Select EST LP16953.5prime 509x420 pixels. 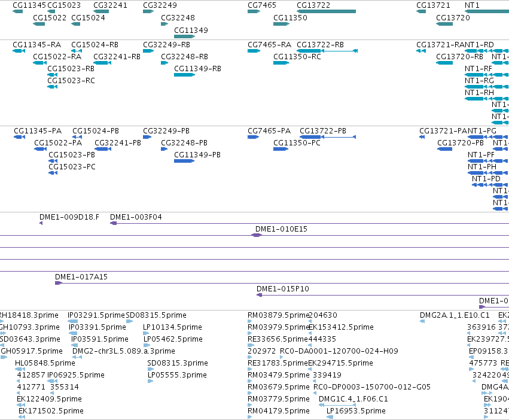click(x=330, y=417)
